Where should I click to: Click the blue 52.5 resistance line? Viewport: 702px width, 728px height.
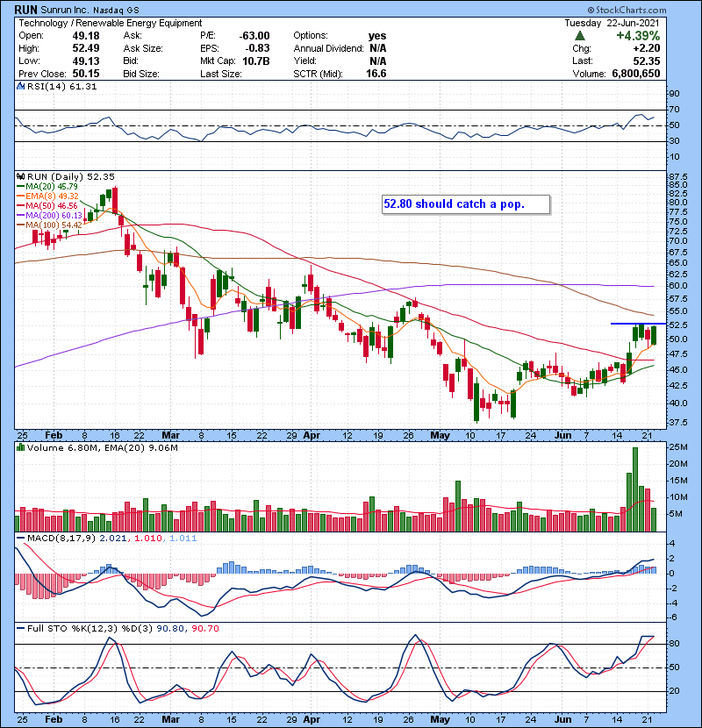(x=638, y=323)
